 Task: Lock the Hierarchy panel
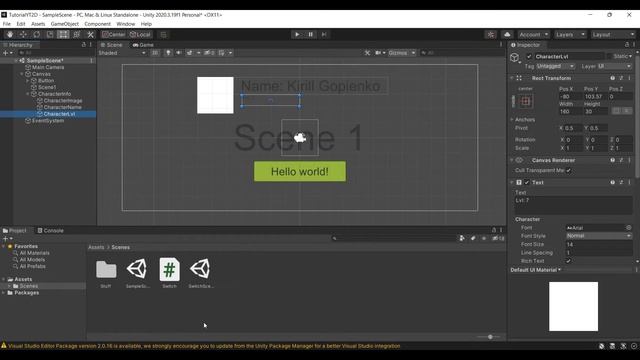(84, 45)
